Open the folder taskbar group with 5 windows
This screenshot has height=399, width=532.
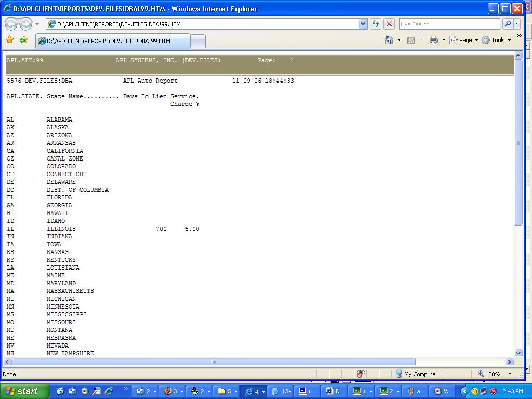228,391
